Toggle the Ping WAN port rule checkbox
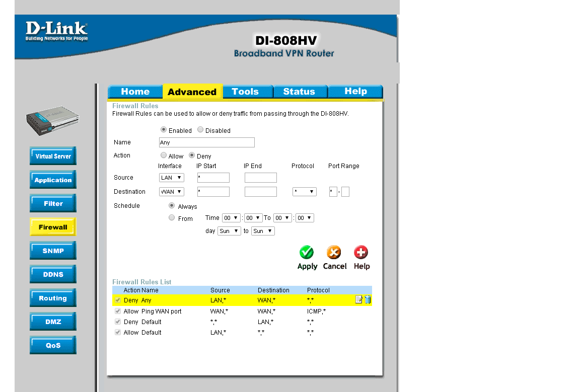580x392 pixels. tap(118, 311)
